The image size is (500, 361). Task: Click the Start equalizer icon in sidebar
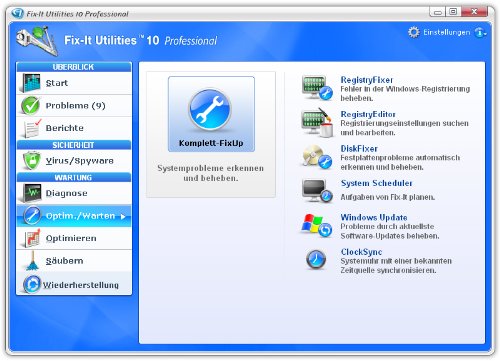[31, 83]
